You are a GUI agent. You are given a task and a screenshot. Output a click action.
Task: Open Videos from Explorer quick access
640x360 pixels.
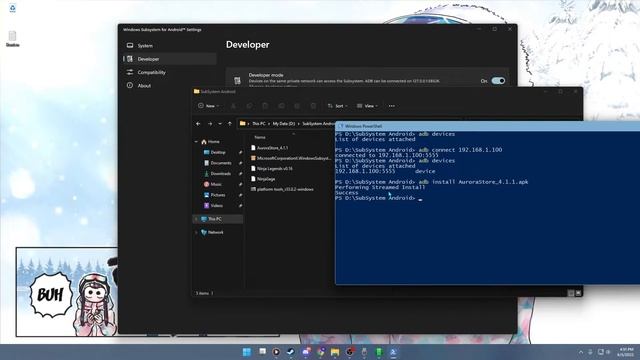click(217, 205)
